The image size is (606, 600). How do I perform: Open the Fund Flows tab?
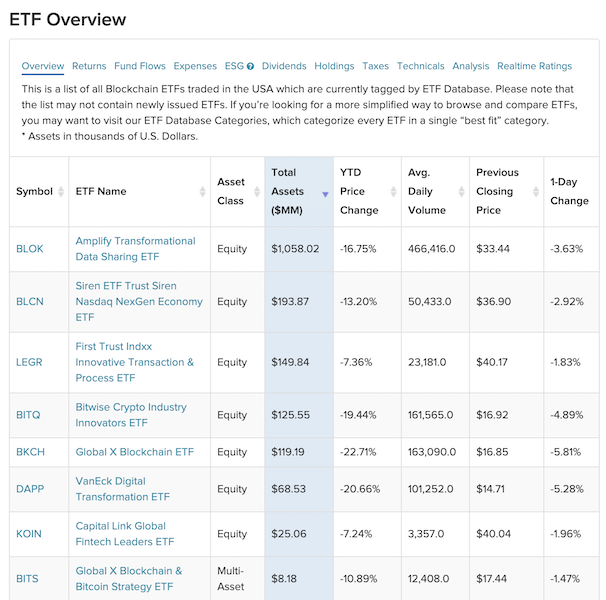pyautogui.click(x=140, y=66)
